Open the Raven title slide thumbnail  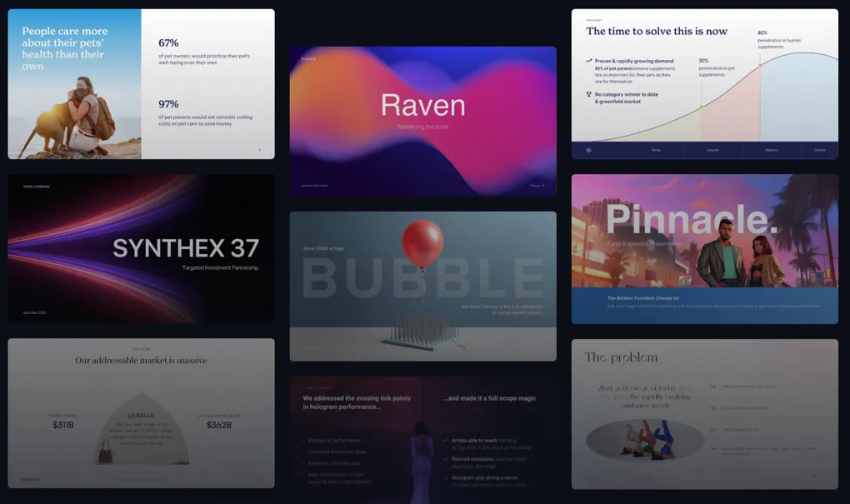422,121
